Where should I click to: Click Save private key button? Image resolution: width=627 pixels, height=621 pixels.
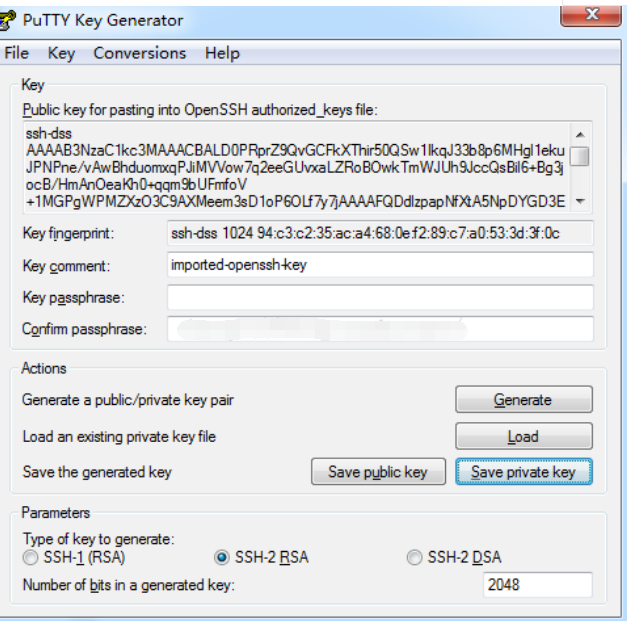523,472
